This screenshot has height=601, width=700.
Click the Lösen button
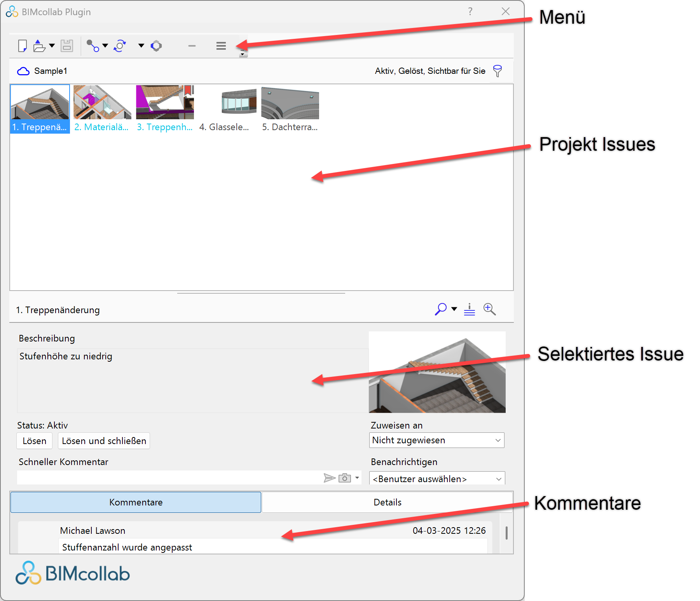[x=34, y=441]
